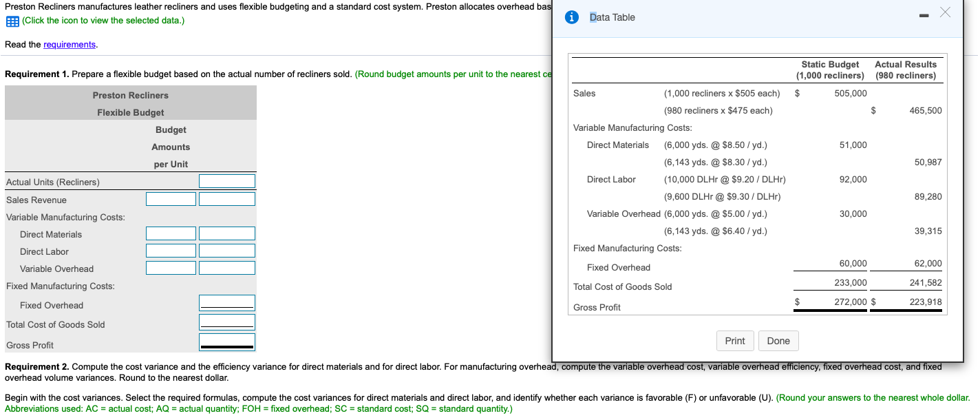Image resolution: width=980 pixels, height=420 pixels.
Task: Click the Actual Results column header
Action: point(906,70)
